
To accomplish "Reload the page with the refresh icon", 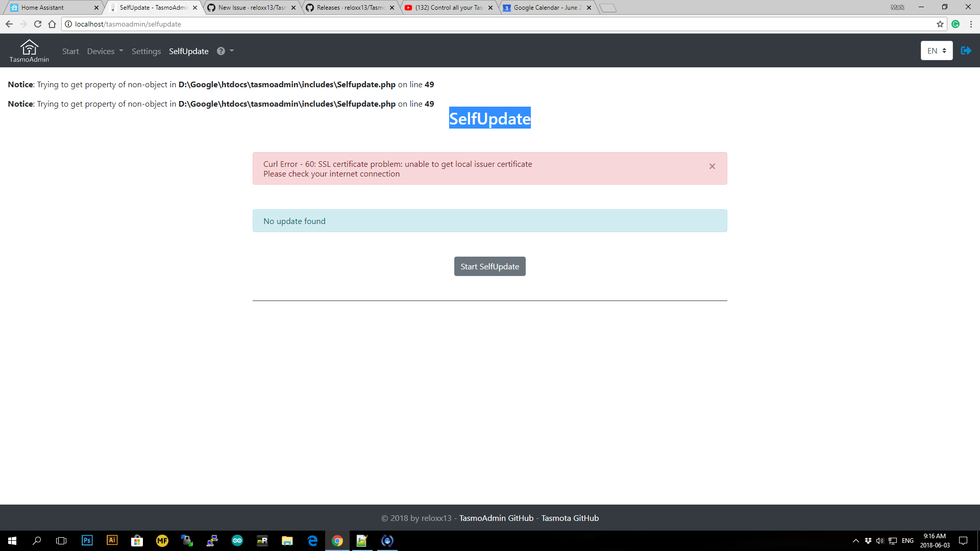I will [x=37, y=24].
